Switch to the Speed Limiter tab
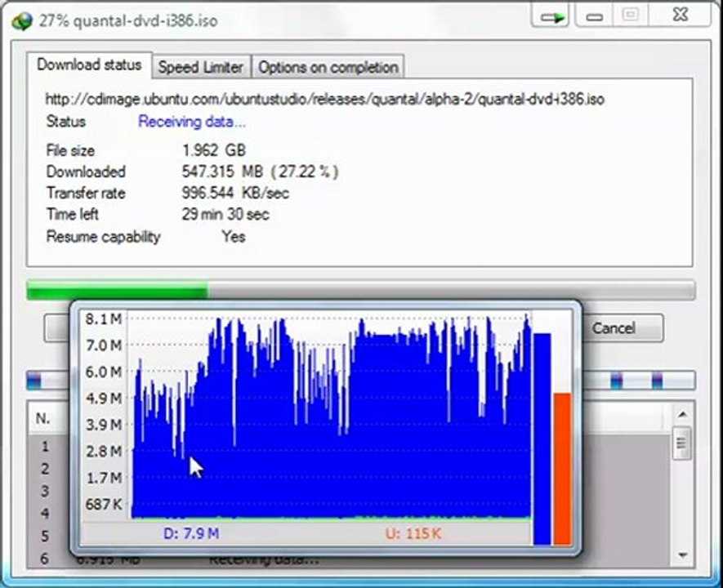This screenshot has height=588, width=723. click(201, 67)
